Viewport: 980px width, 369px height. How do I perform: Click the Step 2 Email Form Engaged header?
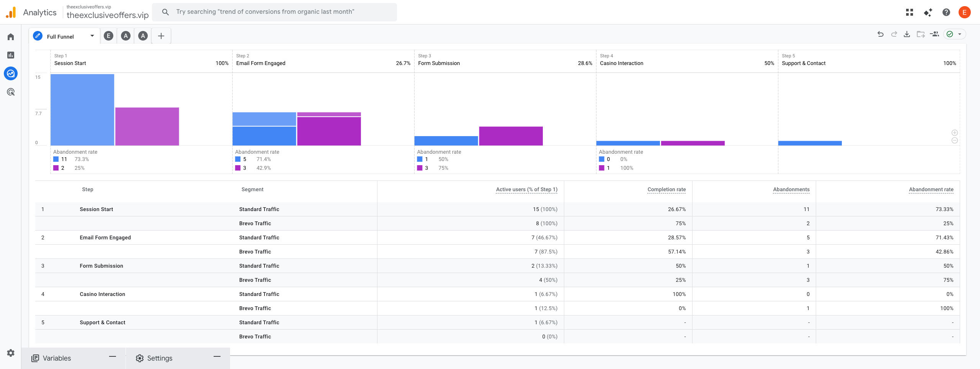(x=323, y=60)
